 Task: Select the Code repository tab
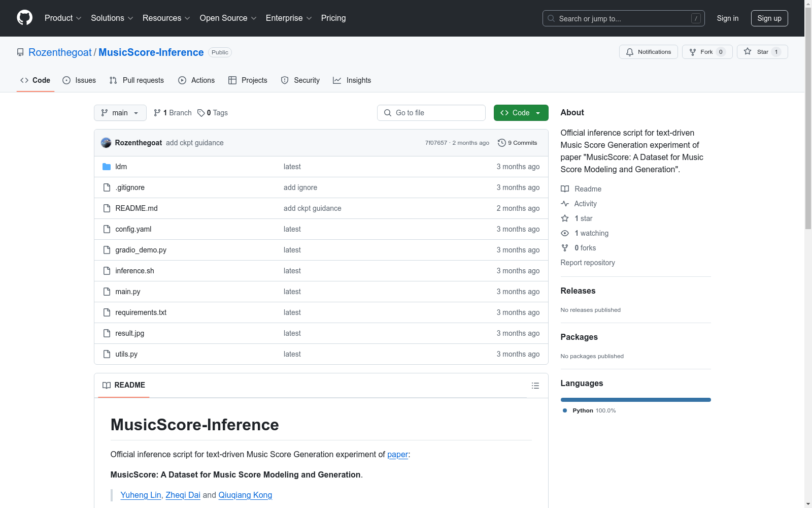coord(36,80)
